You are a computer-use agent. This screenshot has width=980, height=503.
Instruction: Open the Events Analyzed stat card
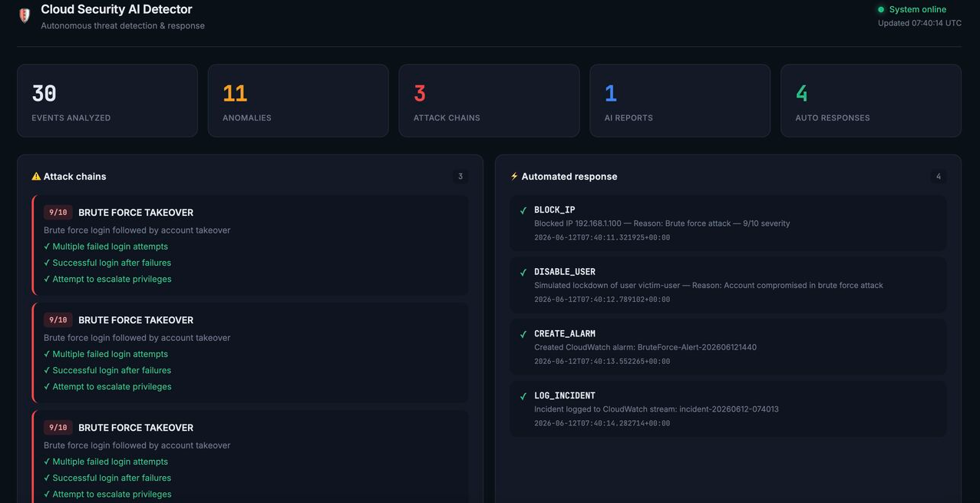click(x=107, y=101)
